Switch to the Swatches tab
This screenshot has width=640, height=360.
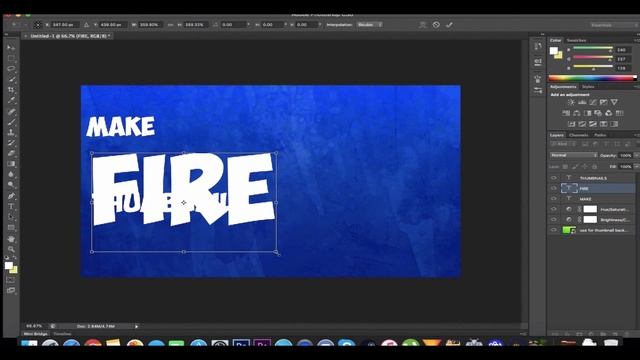pyautogui.click(x=576, y=40)
